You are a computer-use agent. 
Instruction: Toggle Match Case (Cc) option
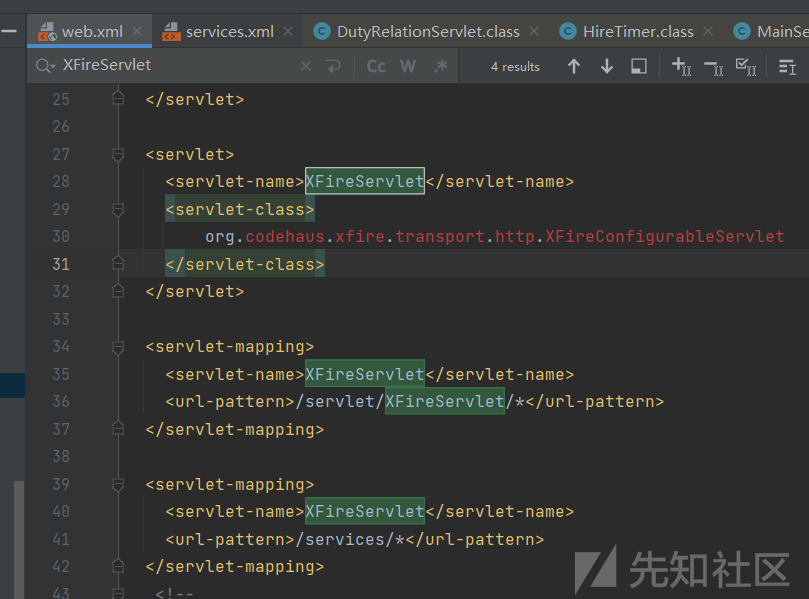376,66
